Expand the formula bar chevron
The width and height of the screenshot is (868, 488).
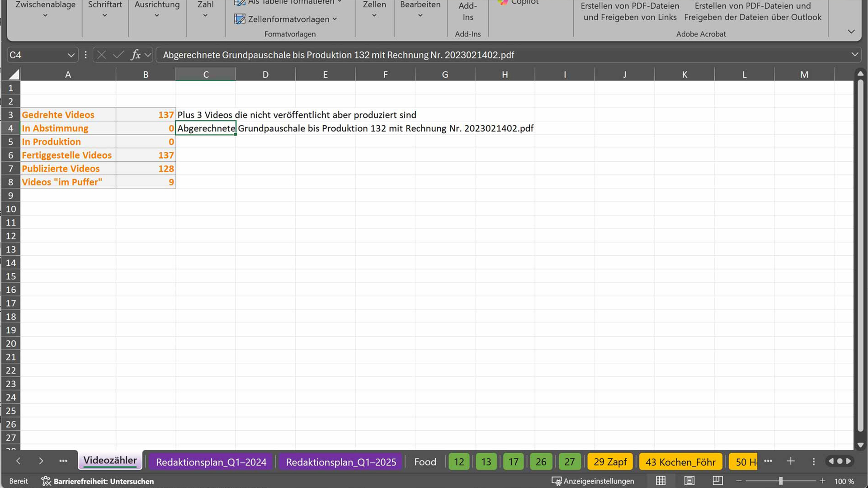(854, 55)
